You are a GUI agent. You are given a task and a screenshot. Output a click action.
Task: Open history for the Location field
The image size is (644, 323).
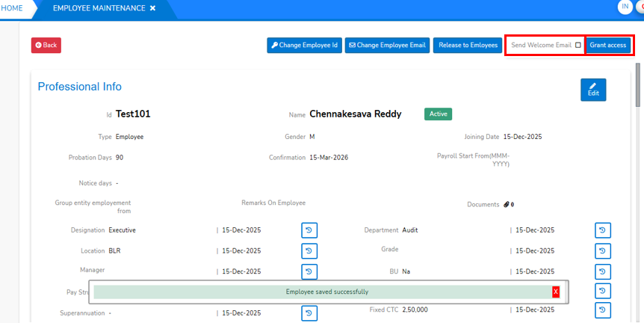309,251
